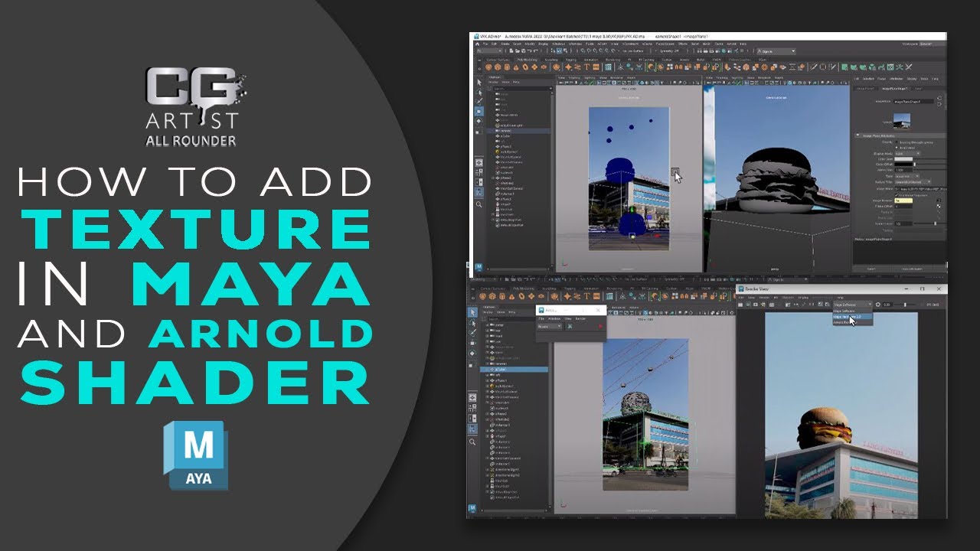Click the Color Gain swatch
Image resolution: width=980 pixels, height=551 pixels.
[903, 159]
